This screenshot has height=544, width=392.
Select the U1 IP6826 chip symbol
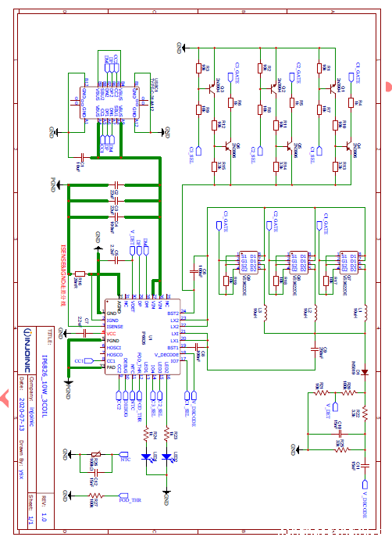pos(142,337)
